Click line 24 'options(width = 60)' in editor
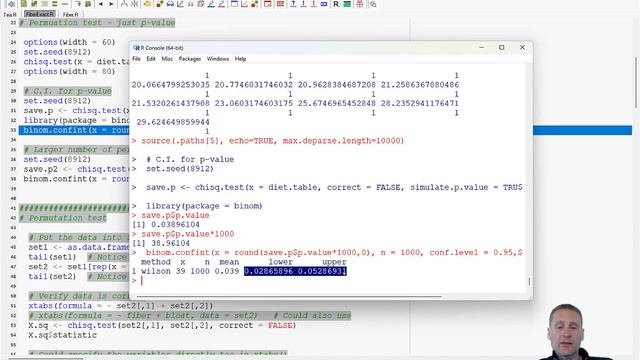 pyautogui.click(x=69, y=42)
